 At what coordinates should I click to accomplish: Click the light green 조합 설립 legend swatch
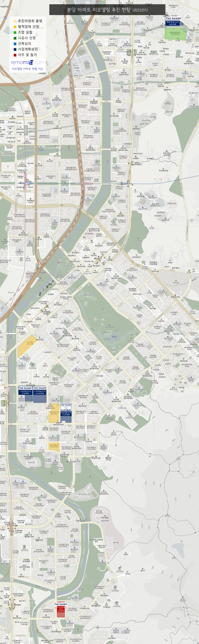pyautogui.click(x=15, y=32)
